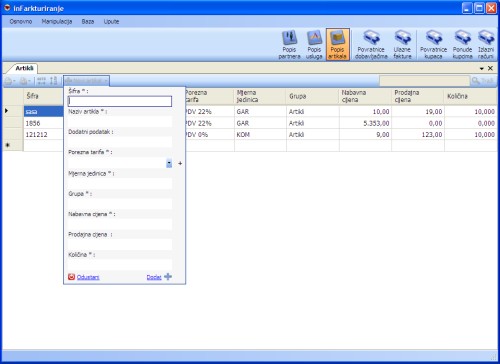Switch to the Artikli tab
500x364 pixels.
pos(24,68)
